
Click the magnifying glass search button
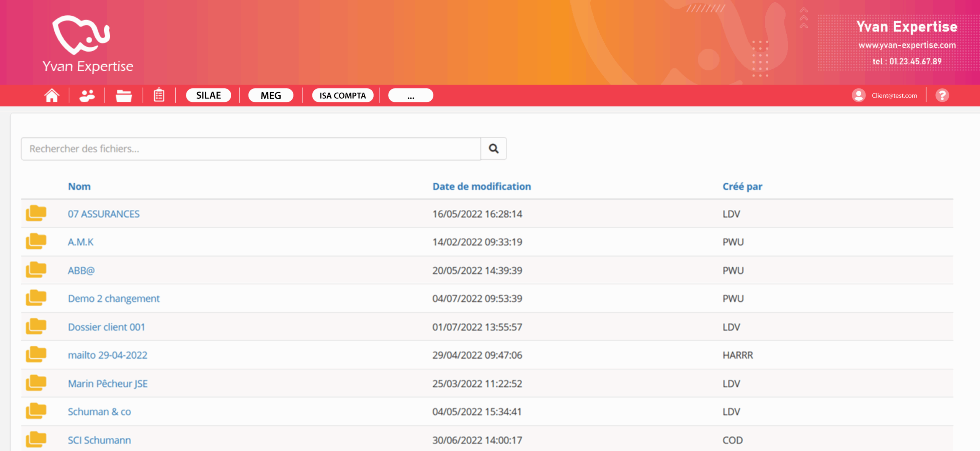click(493, 149)
